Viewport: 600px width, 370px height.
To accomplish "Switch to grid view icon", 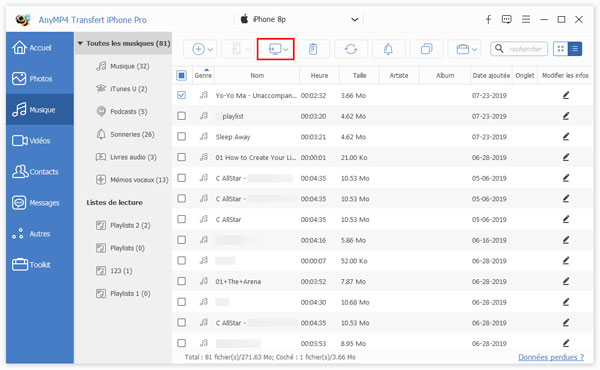I will [x=561, y=49].
